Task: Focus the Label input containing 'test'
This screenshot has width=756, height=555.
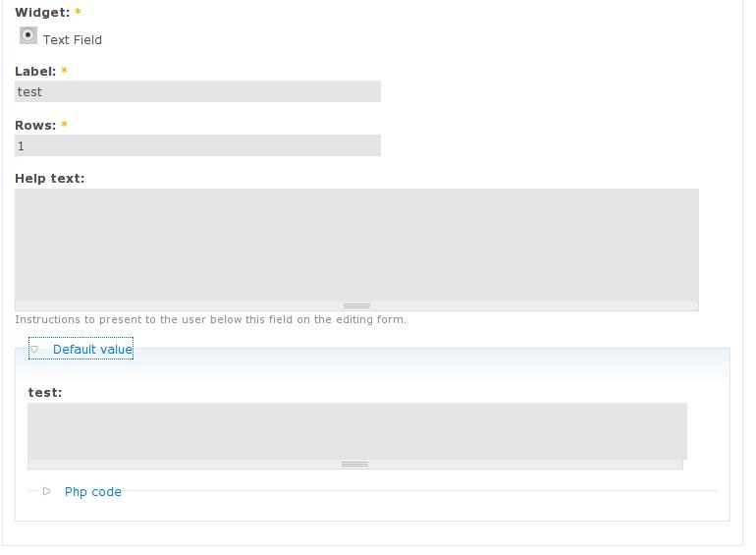Action: (197, 91)
